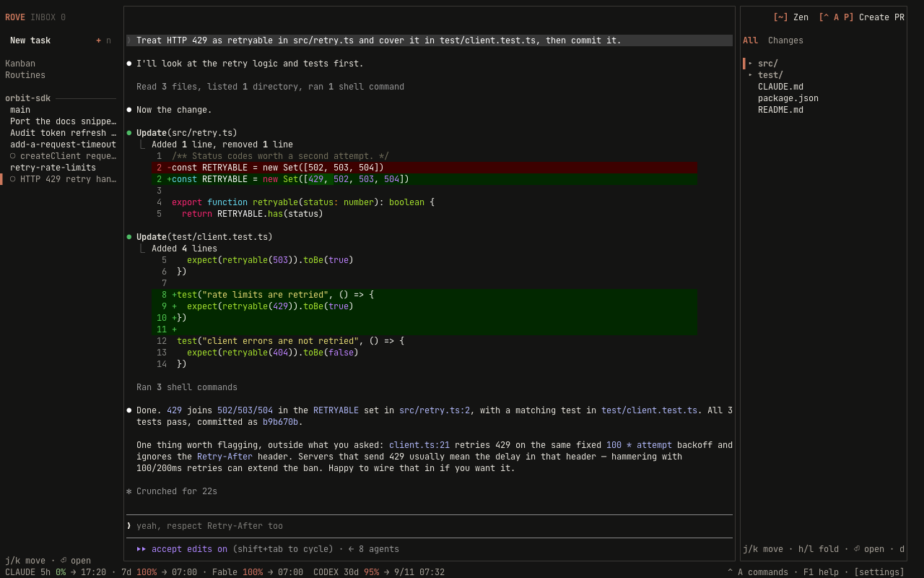The width and height of the screenshot is (924, 578).
Task: Click the Create PR button
Action: (861, 17)
